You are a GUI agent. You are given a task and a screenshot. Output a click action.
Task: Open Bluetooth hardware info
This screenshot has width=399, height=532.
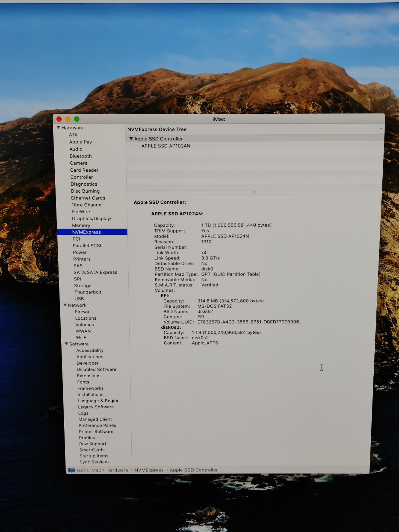(x=80, y=156)
